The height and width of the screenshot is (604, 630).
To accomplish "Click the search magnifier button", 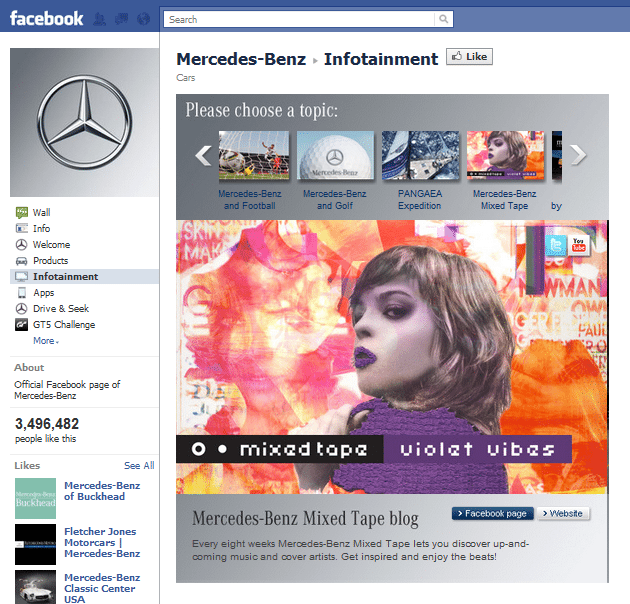I will (x=444, y=19).
